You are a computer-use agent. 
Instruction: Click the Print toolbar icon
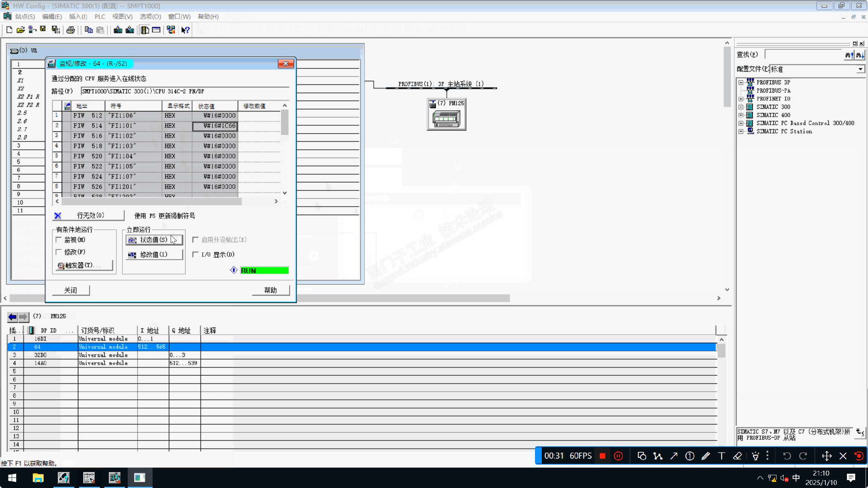[x=70, y=30]
